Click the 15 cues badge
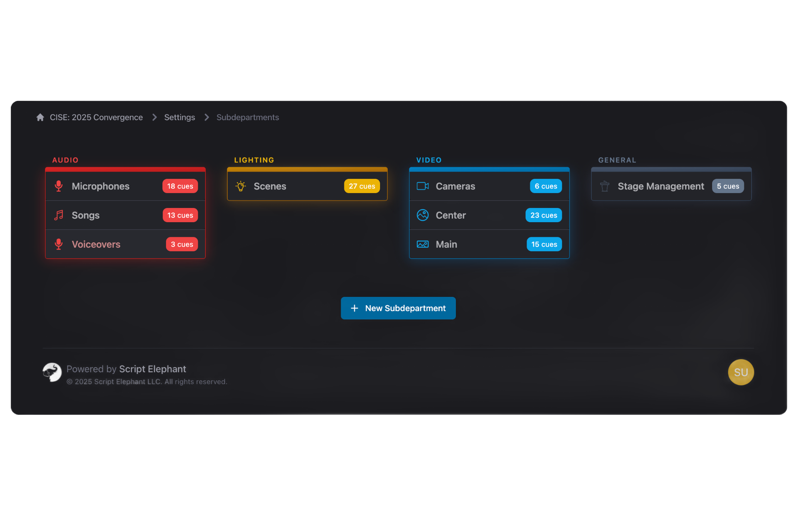The image size is (798, 532). pyautogui.click(x=544, y=244)
